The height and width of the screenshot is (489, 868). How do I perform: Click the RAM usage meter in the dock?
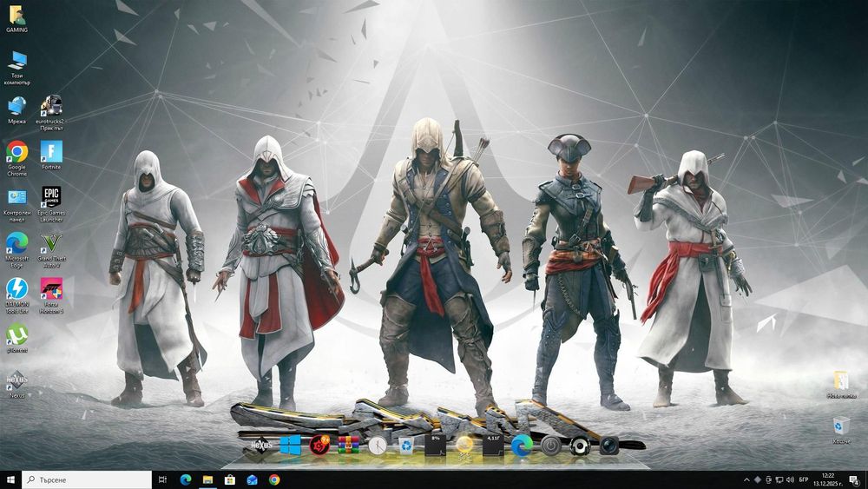coord(493,446)
